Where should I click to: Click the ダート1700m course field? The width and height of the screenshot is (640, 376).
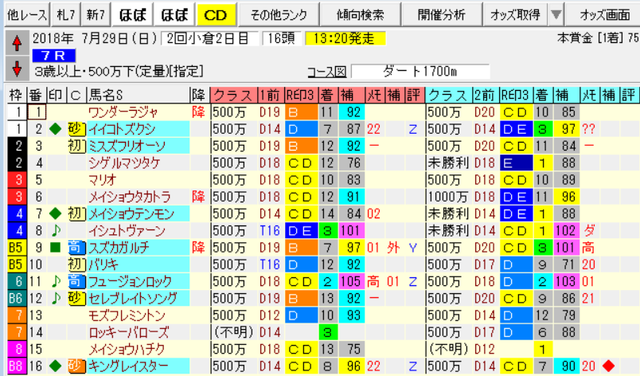pyautogui.click(x=420, y=71)
